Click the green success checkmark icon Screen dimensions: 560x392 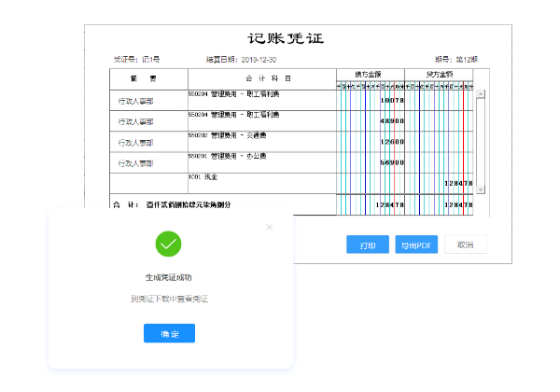[168, 245]
